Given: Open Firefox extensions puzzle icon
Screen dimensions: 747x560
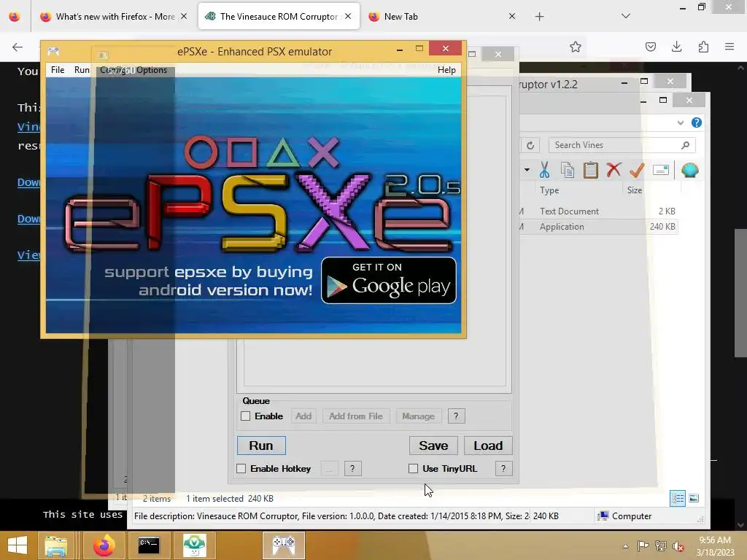Looking at the screenshot, I should (703, 47).
